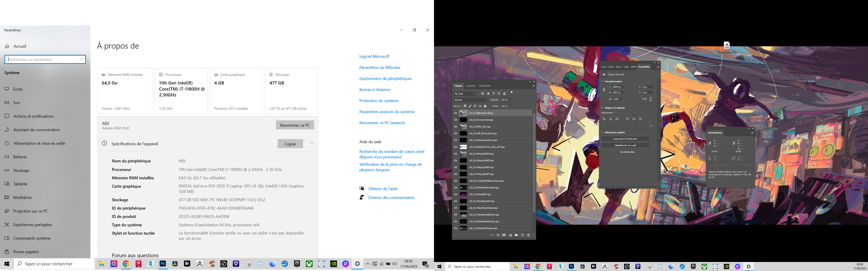868x271 pixels.
Task: Open the Informations panel menu
Action: (x=752, y=133)
